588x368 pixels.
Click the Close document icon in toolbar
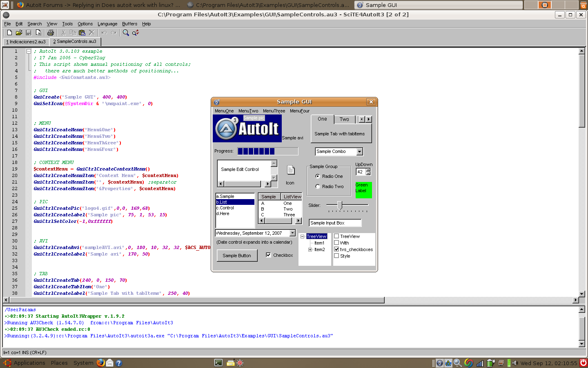(38, 33)
